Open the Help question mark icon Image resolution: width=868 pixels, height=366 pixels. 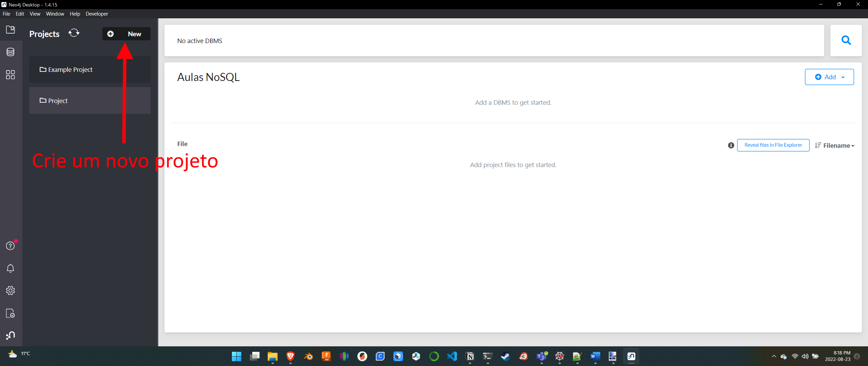pyautogui.click(x=11, y=246)
